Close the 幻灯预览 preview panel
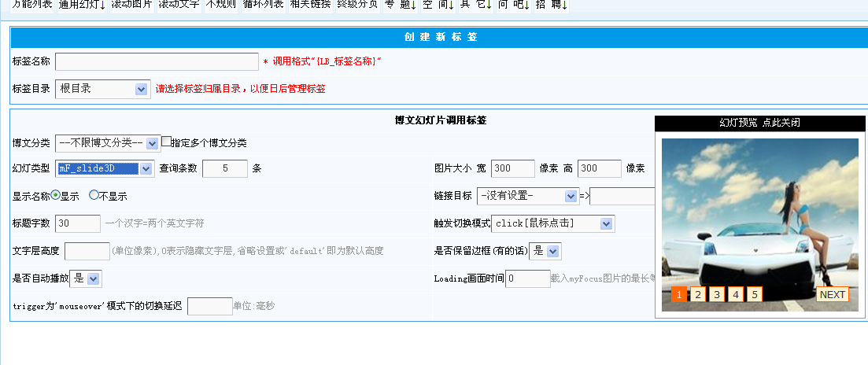 point(759,123)
